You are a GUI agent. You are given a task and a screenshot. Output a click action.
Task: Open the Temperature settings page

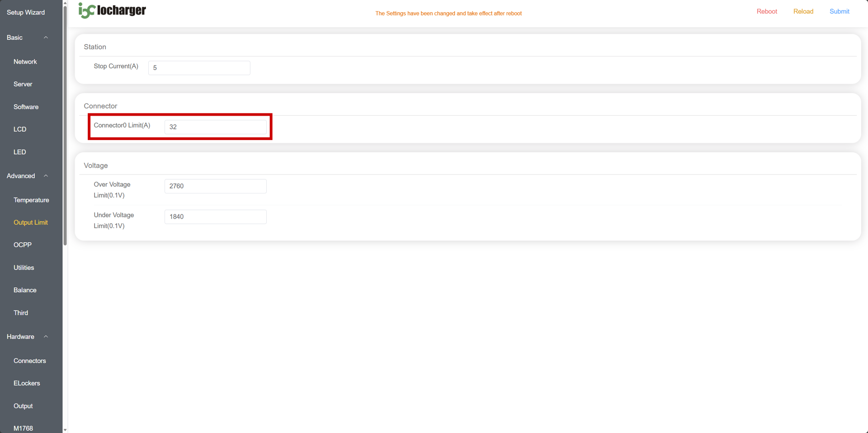[31, 200]
